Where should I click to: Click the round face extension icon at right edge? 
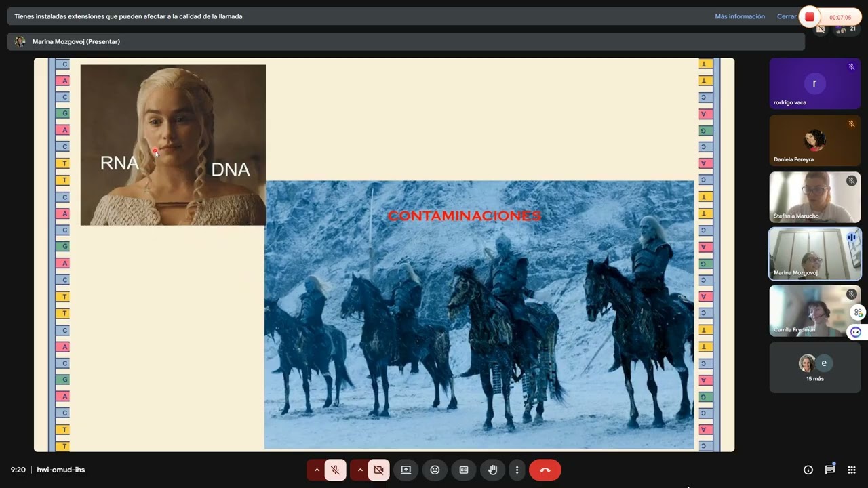[x=856, y=332]
